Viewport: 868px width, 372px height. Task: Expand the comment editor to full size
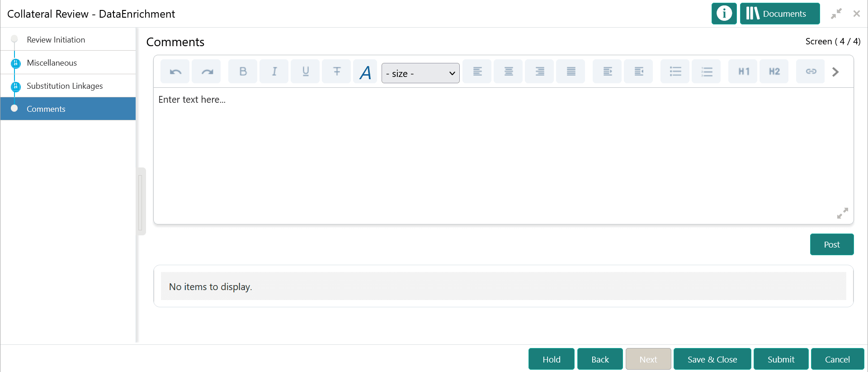point(842,213)
